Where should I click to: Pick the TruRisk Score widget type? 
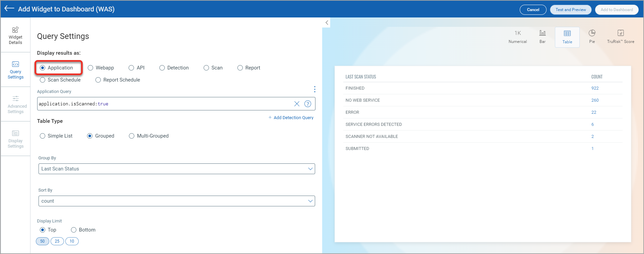pos(620,37)
